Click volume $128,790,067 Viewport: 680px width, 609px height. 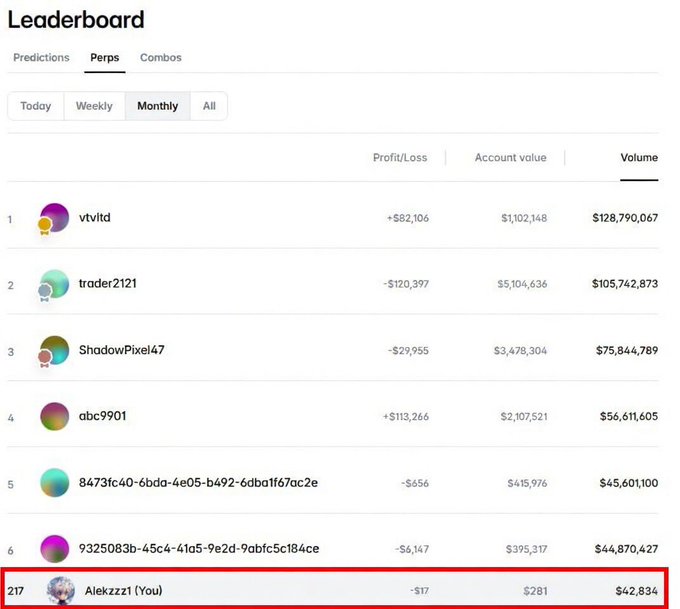tap(625, 218)
